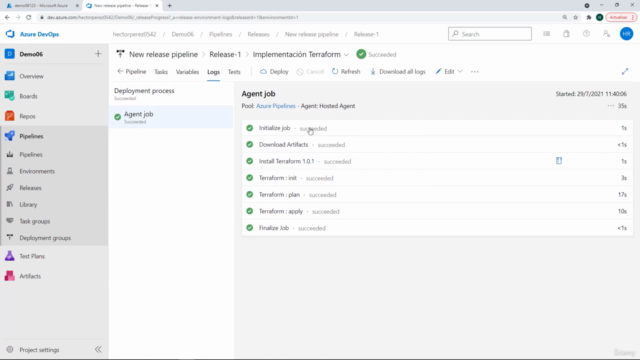Open Release-1 in the page header
640x360 pixels.
point(225,54)
